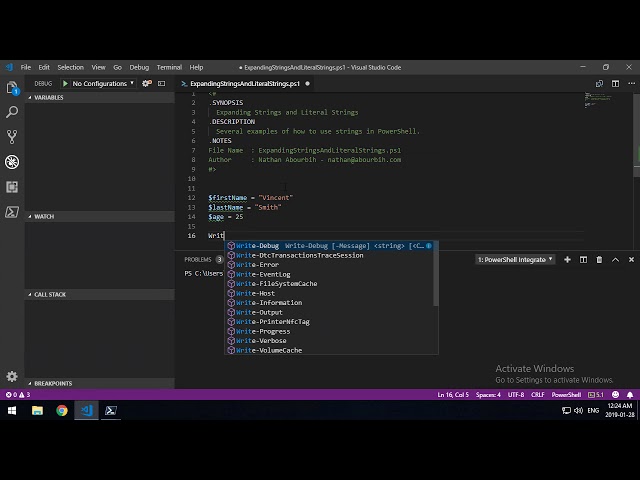Select Write-Debug from suggestion list

click(331, 246)
